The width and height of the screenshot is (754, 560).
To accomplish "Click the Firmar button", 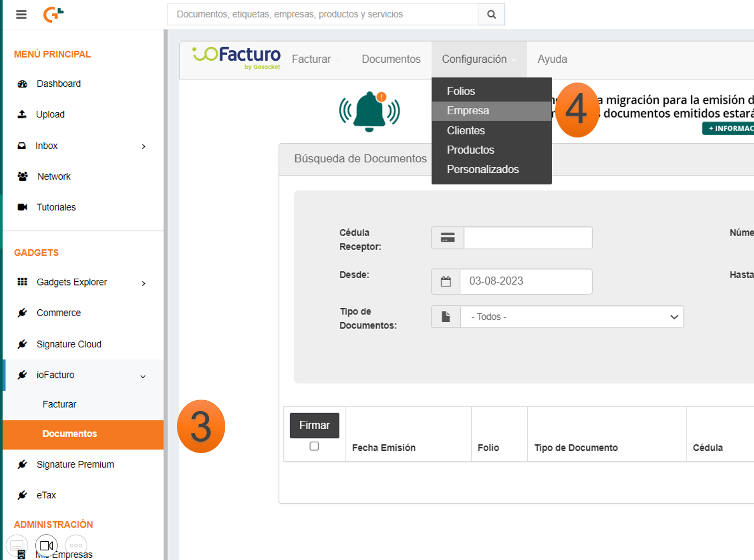I will 314,425.
